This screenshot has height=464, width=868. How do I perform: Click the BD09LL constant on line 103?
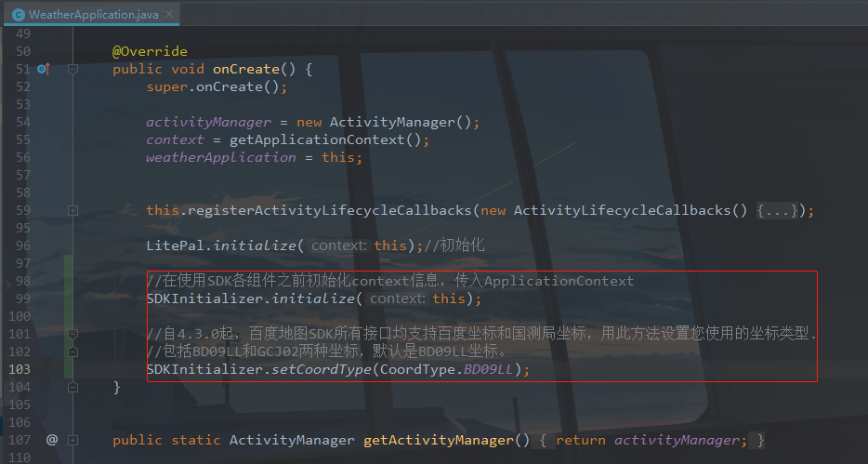488,369
